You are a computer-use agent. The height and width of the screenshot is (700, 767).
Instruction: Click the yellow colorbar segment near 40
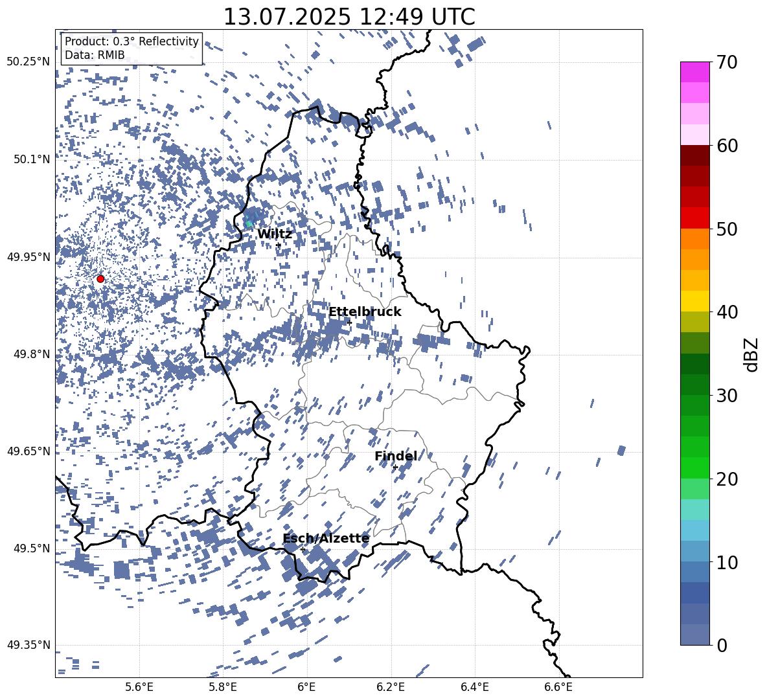(x=694, y=301)
